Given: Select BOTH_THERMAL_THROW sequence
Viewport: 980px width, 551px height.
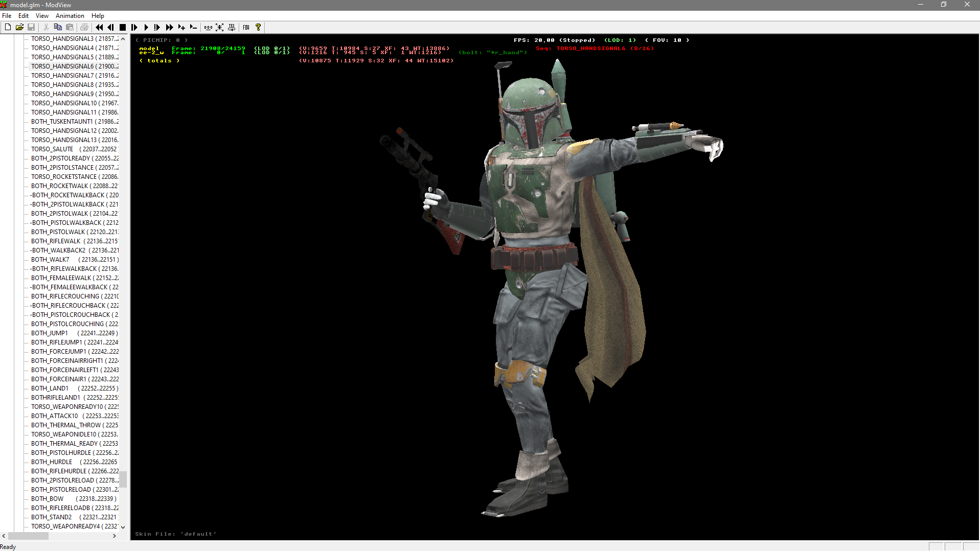Looking at the screenshot, I should (75, 425).
